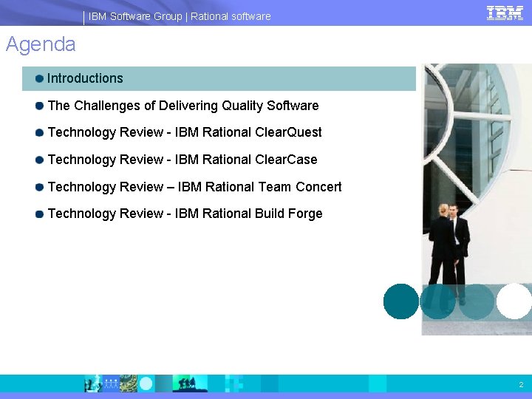This screenshot has width=532, height=399.
Task: Click "Technology Review - IBM Rational ClearCase"
Action: 183,160
